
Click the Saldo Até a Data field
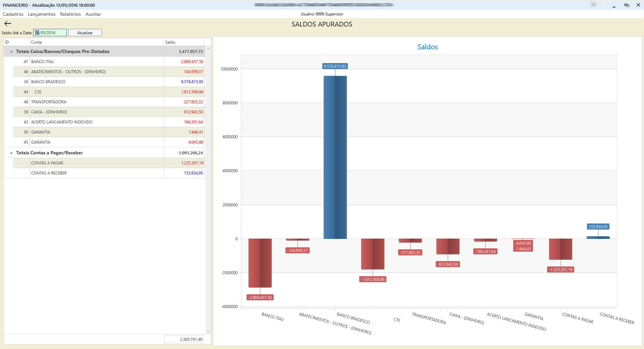(50, 33)
